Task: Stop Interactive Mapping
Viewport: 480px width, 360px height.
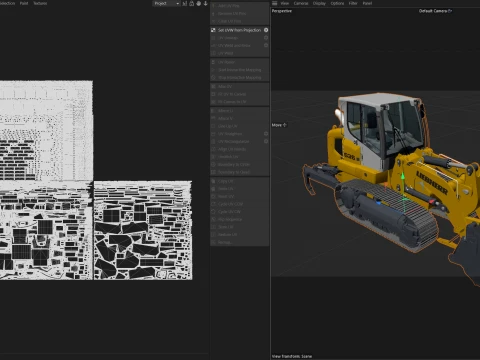Action: point(240,77)
